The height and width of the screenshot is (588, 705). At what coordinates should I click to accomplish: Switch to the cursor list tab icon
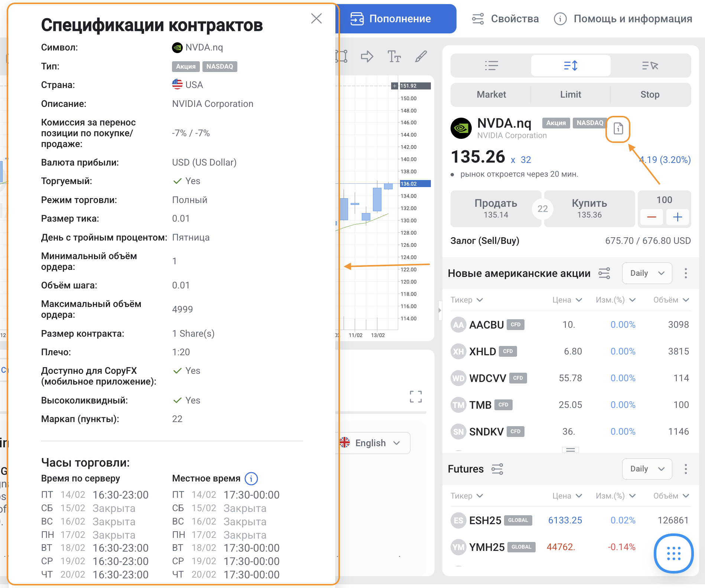point(650,66)
